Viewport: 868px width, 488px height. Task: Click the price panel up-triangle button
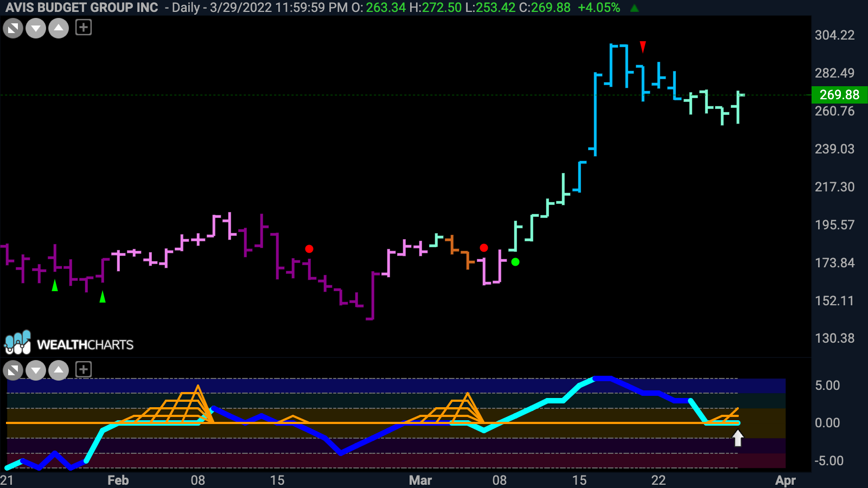59,28
